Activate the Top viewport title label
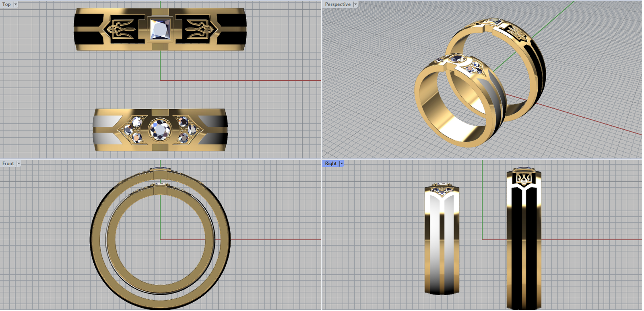The width and height of the screenshot is (644, 311). (7, 4)
